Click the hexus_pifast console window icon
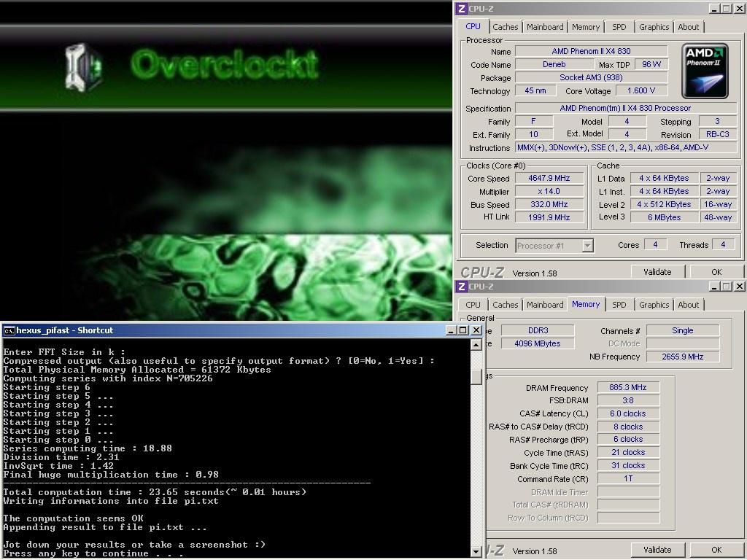747x560 pixels. pos(9,330)
